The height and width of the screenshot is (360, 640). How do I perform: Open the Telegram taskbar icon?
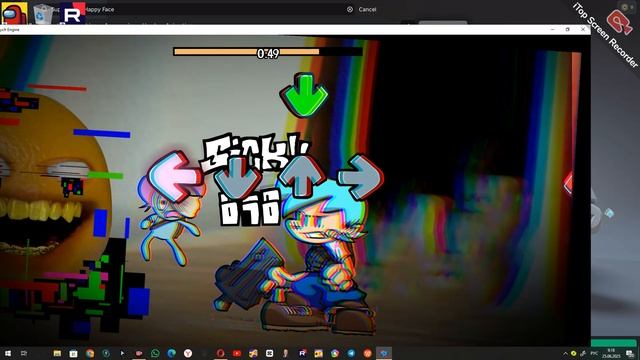click(351, 353)
